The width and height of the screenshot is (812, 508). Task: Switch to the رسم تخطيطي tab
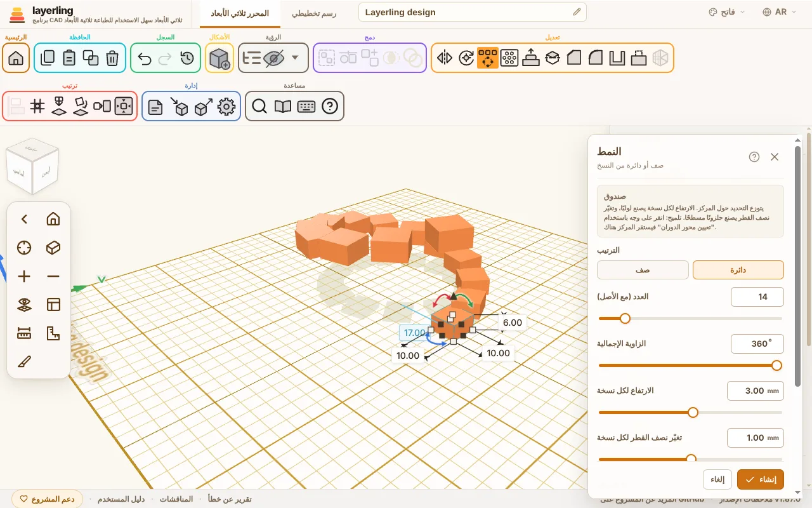pyautogui.click(x=314, y=13)
